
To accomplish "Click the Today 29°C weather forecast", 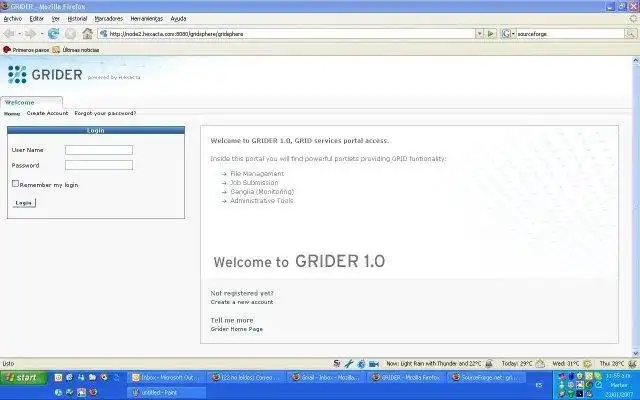I will [523, 363].
